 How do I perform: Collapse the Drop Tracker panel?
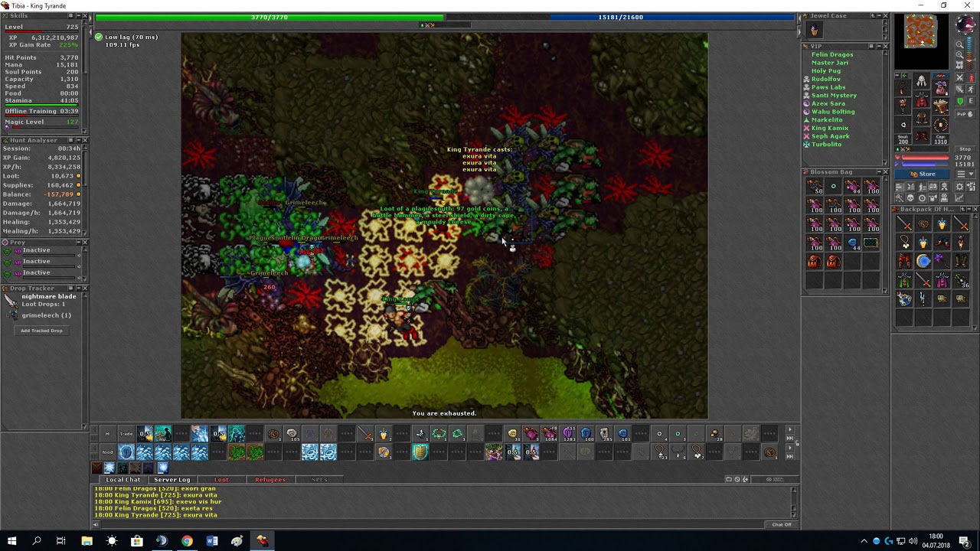coord(78,289)
